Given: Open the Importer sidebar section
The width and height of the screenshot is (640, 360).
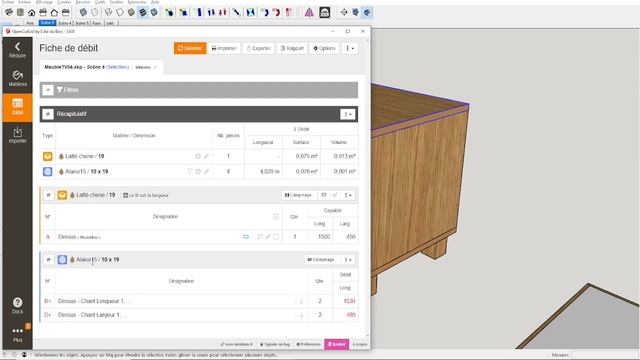Looking at the screenshot, I should pos(17,136).
